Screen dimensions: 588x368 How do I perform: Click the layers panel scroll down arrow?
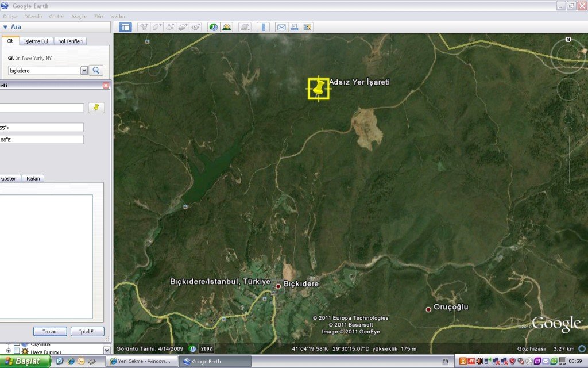click(106, 350)
